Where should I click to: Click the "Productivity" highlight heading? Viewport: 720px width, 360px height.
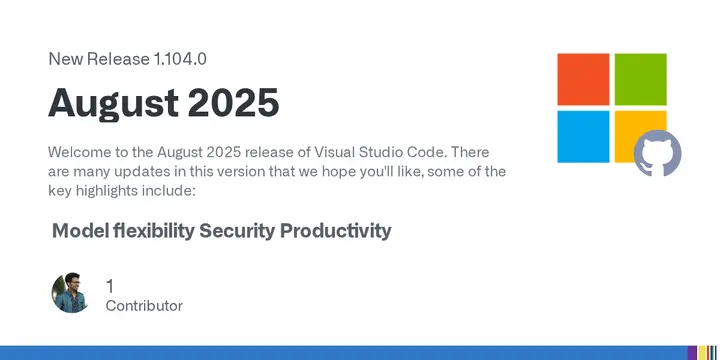coord(336,231)
